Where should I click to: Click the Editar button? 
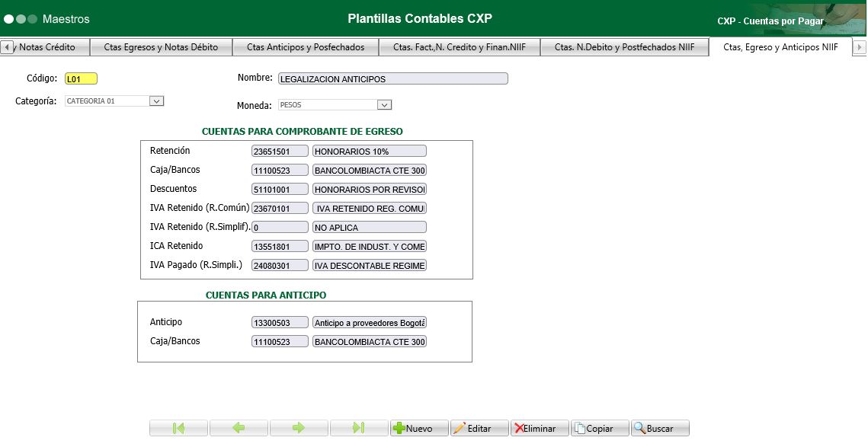point(479,428)
